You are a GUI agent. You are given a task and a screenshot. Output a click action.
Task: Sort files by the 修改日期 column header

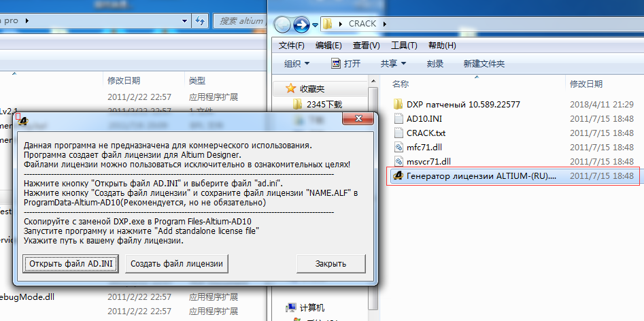[586, 83]
